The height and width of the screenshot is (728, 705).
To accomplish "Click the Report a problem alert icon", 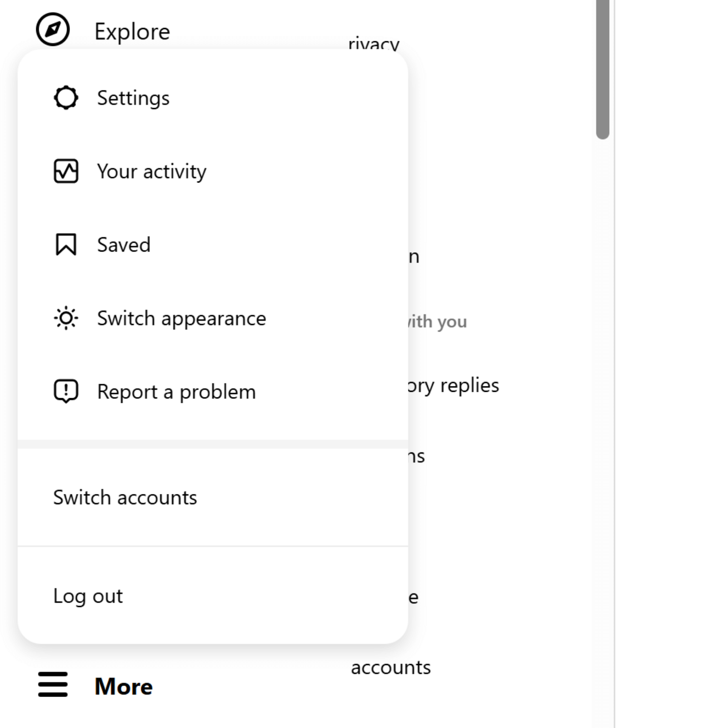I will coord(66,391).
